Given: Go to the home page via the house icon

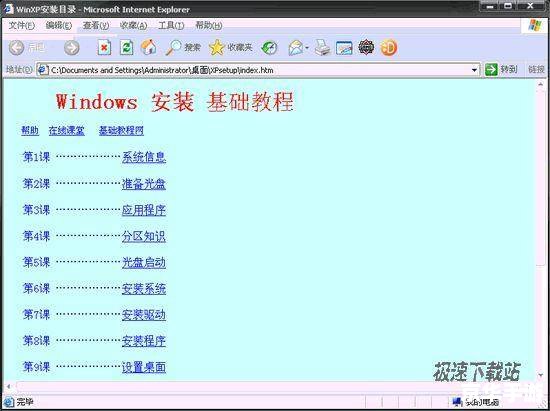Looking at the screenshot, I should pyautogui.click(x=149, y=48).
